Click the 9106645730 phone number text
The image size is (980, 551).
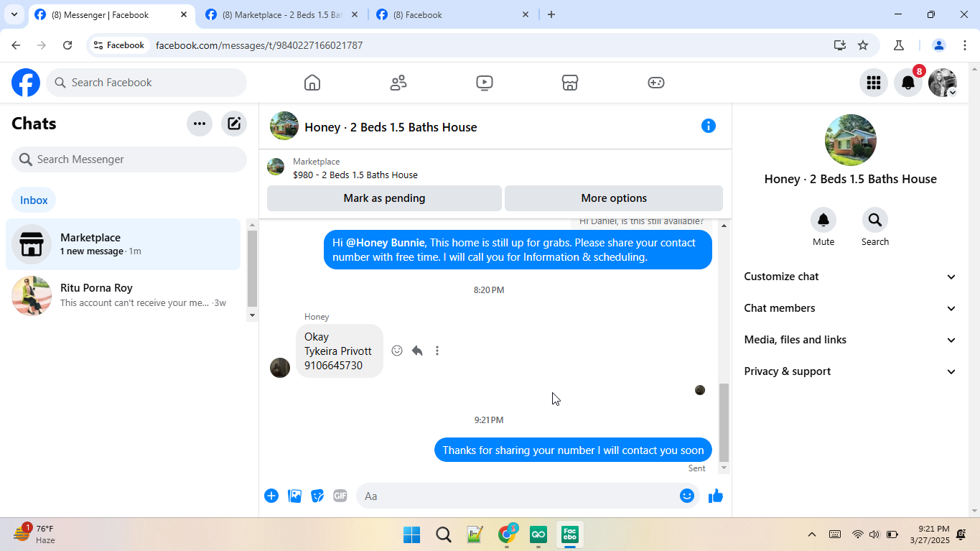pos(333,366)
